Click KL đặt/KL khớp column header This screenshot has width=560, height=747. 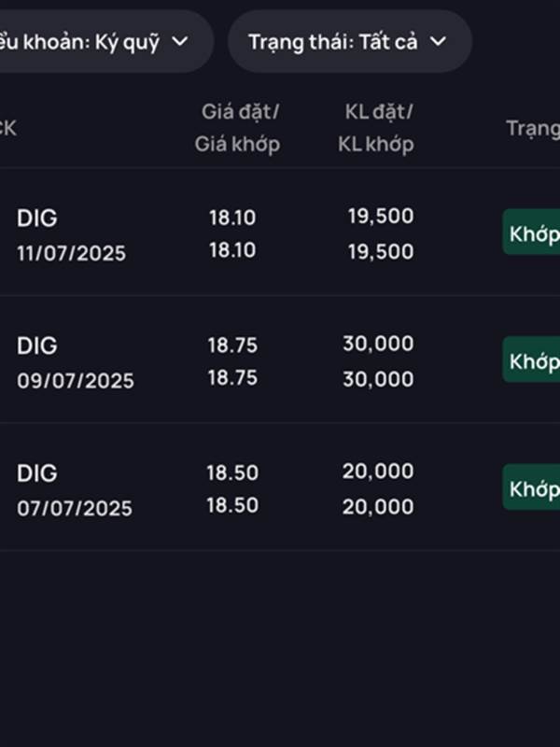[x=376, y=128]
